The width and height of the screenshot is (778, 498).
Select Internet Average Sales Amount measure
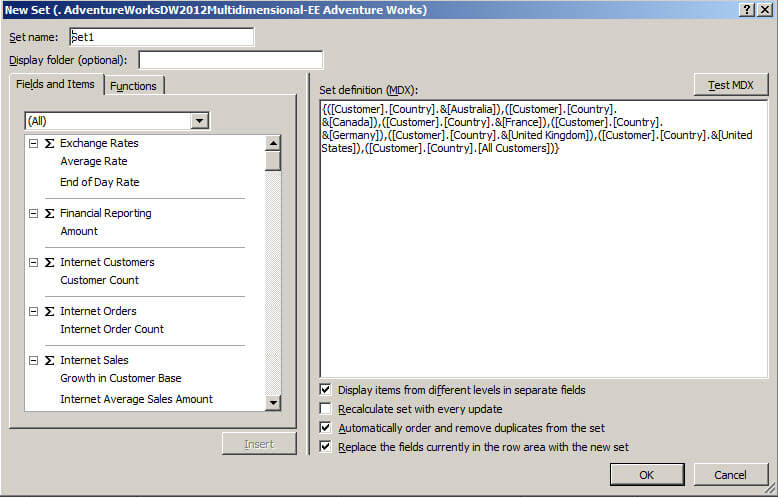pos(136,399)
